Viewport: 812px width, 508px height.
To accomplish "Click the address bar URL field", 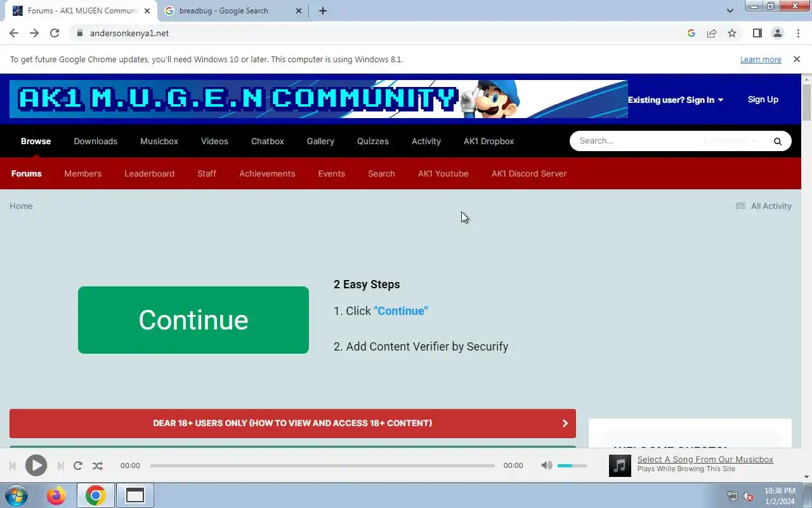I will tap(381, 33).
